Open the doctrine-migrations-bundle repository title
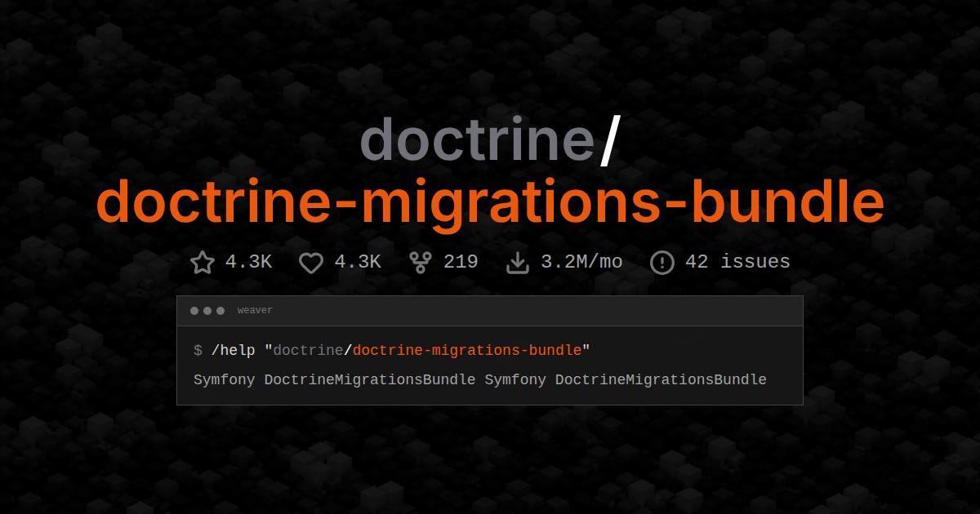 [490, 202]
